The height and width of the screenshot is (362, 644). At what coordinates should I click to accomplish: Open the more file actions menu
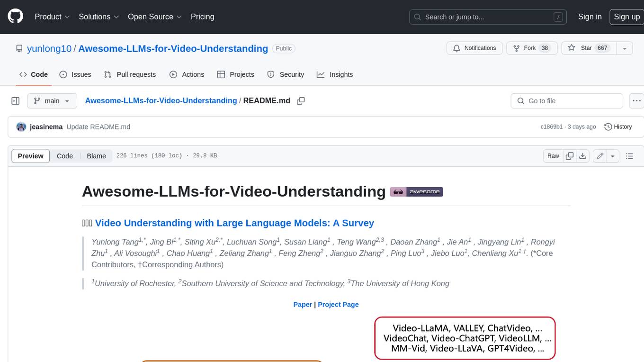click(636, 101)
